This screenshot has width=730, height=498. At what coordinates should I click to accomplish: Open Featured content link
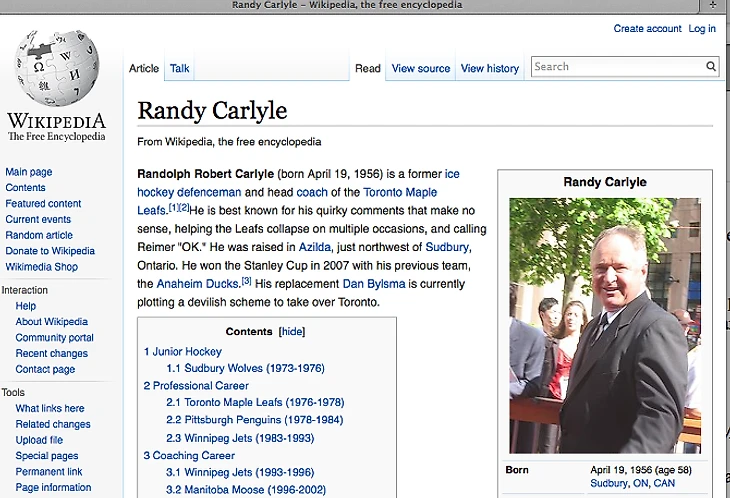pyautogui.click(x=43, y=203)
